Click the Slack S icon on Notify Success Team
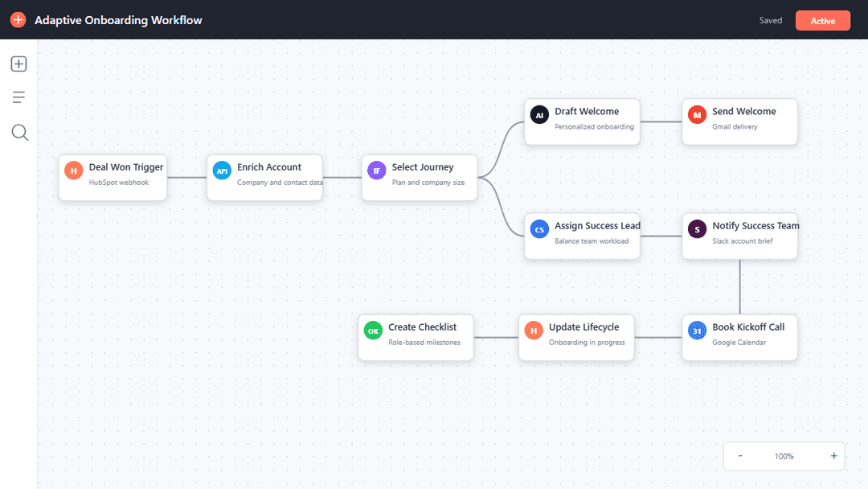 tap(697, 229)
